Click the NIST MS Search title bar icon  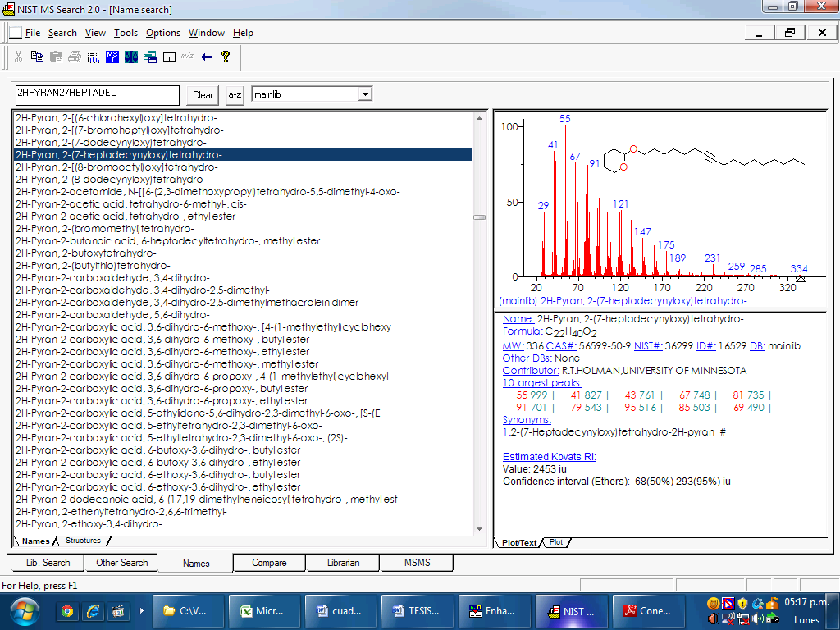point(8,9)
